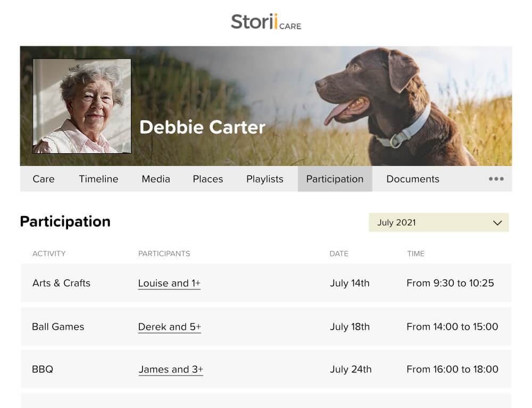Select the Places tab

point(207,179)
